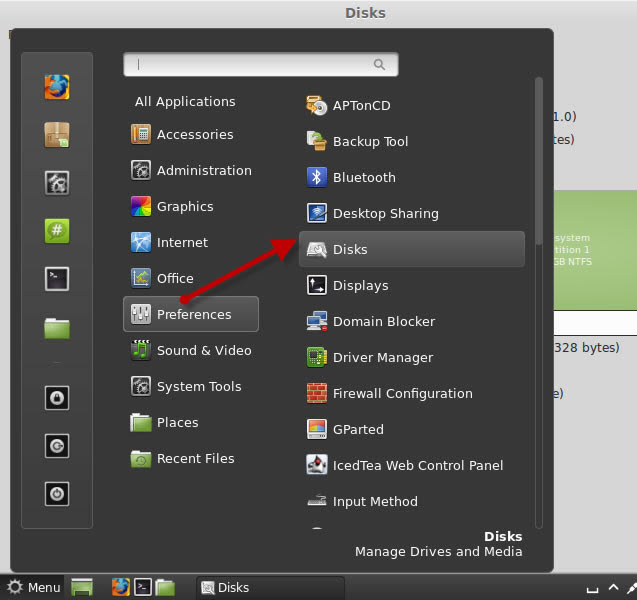
Task: Click the bracket-shaped tray icon on panel
Action: 593,589
